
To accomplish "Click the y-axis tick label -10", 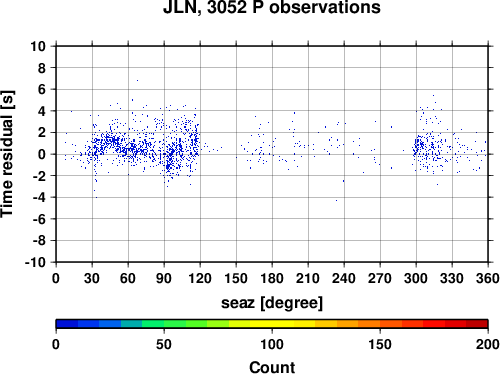I will click(x=35, y=262).
